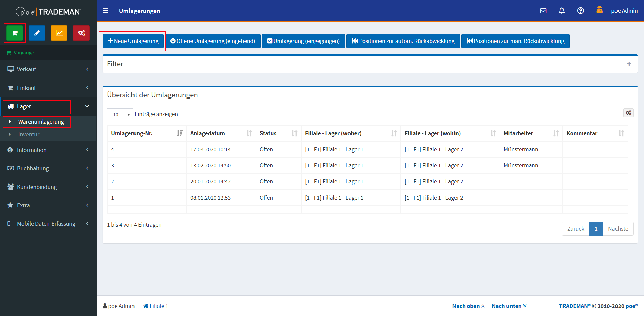Toggle sidebar with the hamburger menu icon
The width and height of the screenshot is (644, 316).
point(105,11)
